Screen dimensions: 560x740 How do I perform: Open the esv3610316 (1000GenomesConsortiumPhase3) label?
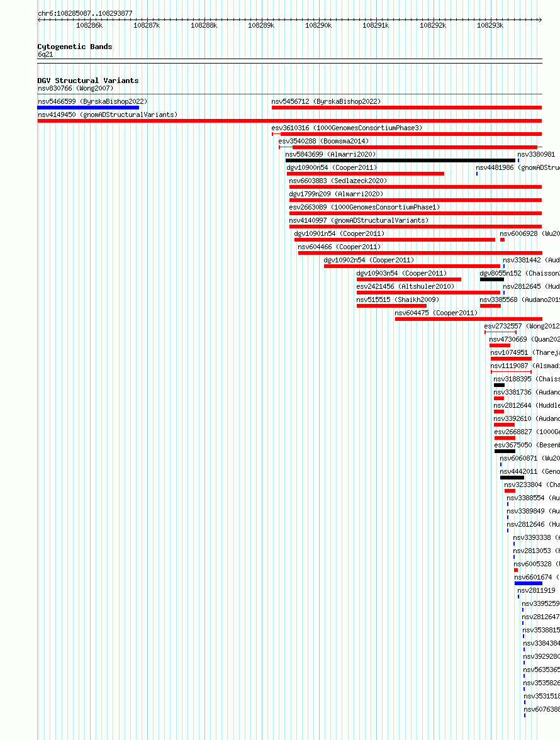347,128
